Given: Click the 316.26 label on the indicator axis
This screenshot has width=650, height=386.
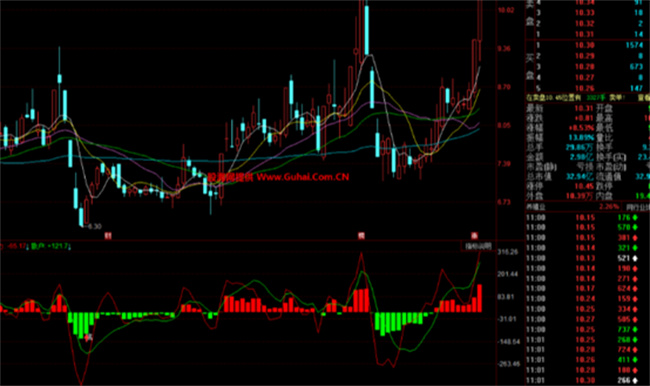Looking at the screenshot, I should [508, 252].
